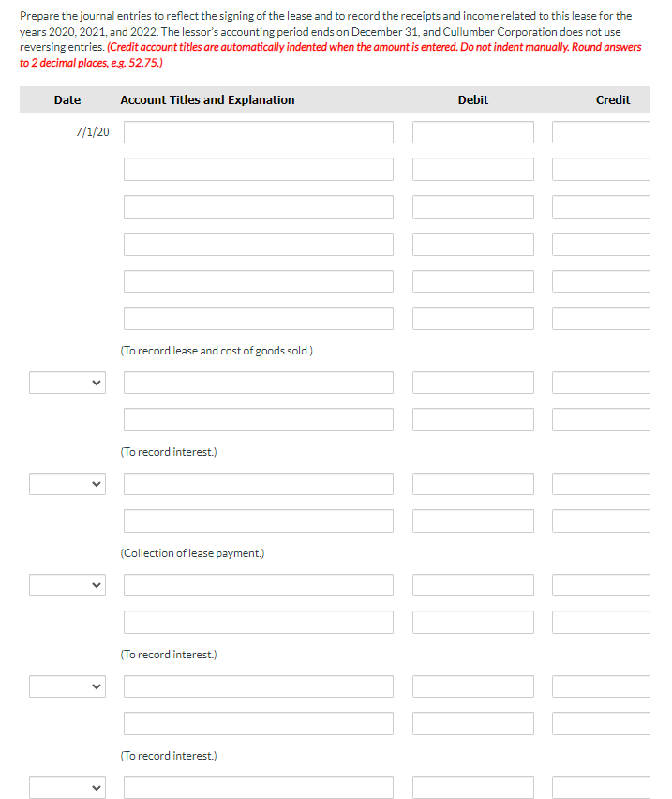The height and width of the screenshot is (799, 672).
Task: Click the account title field above the first interest explanation
Action: [258, 419]
